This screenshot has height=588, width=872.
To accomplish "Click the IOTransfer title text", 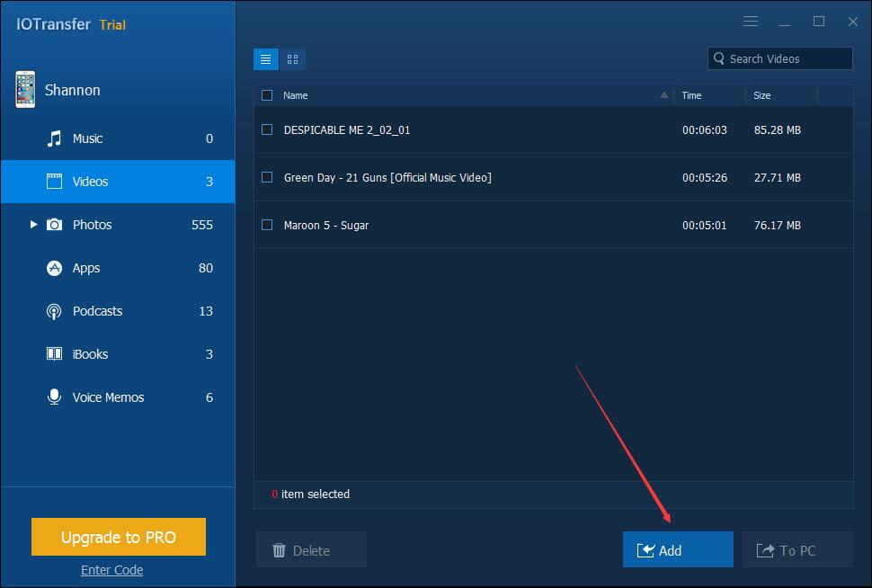I will tap(53, 24).
